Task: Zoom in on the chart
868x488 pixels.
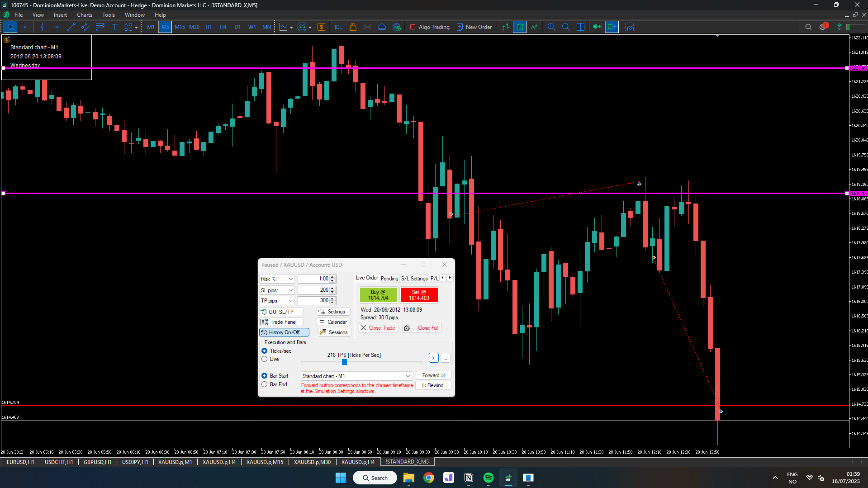Action: tap(551, 27)
